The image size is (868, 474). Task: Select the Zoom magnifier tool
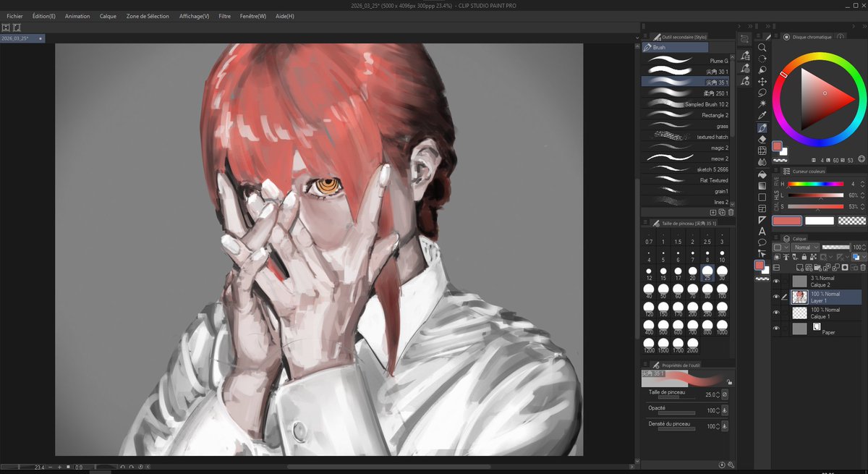(762, 48)
